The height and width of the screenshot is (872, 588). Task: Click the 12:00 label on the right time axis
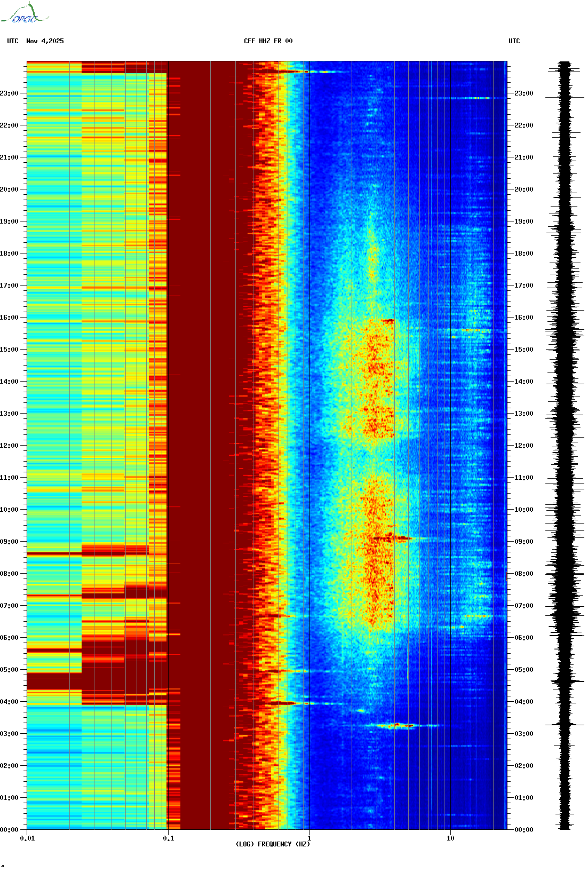[524, 446]
